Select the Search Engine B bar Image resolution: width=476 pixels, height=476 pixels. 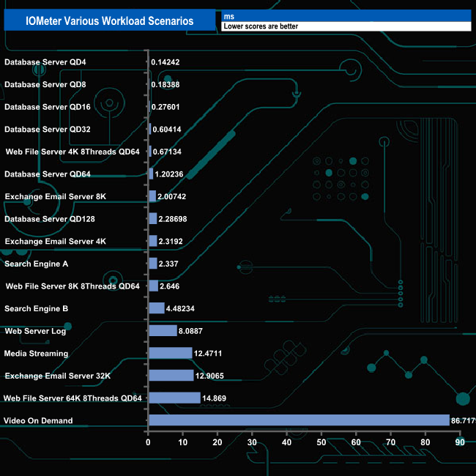click(x=157, y=308)
